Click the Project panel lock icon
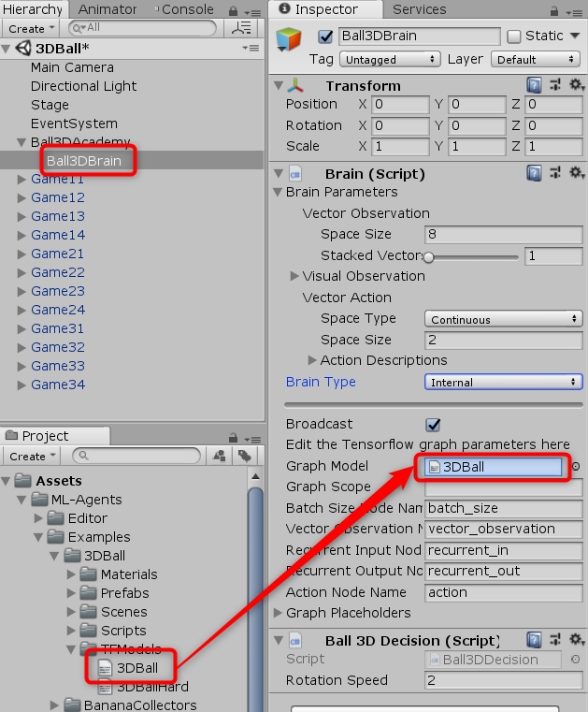Image resolution: width=588 pixels, height=712 pixels. pos(233,438)
